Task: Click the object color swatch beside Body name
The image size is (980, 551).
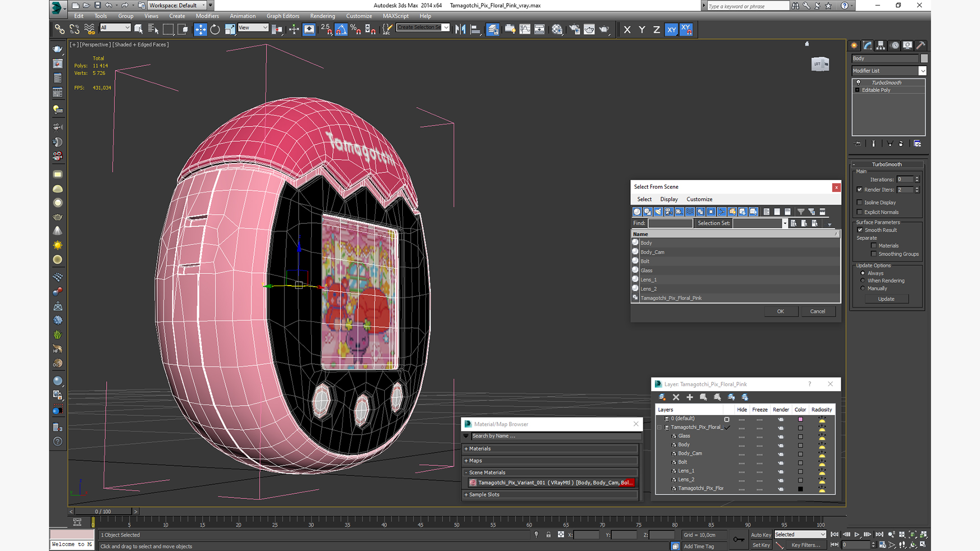Action: point(924,59)
